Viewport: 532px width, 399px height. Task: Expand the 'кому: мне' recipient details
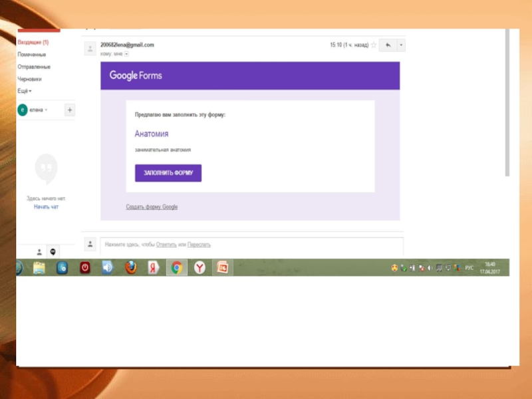pyautogui.click(x=126, y=54)
